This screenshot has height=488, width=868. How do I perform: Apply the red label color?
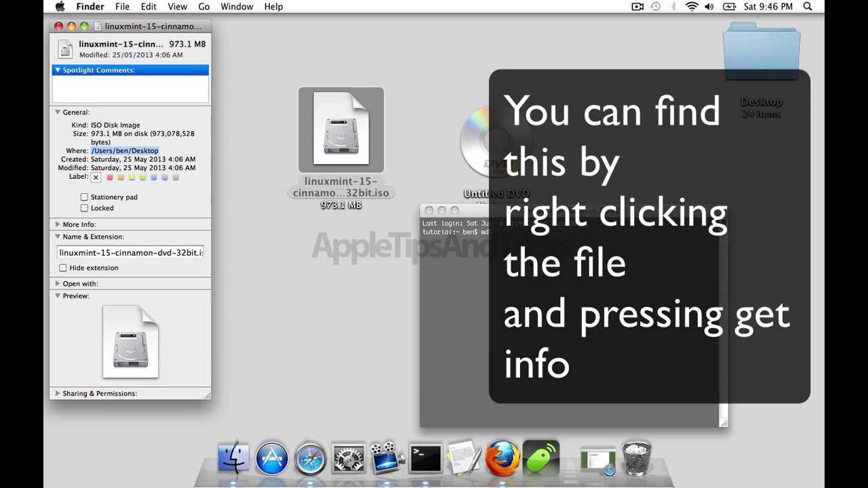110,178
